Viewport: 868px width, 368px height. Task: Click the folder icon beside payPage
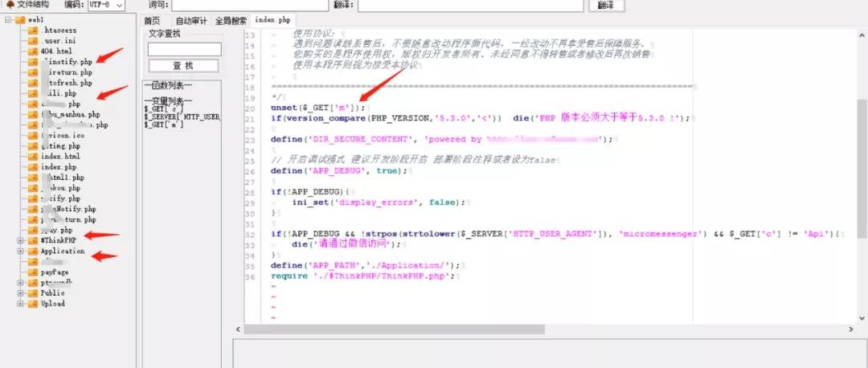coord(33,272)
